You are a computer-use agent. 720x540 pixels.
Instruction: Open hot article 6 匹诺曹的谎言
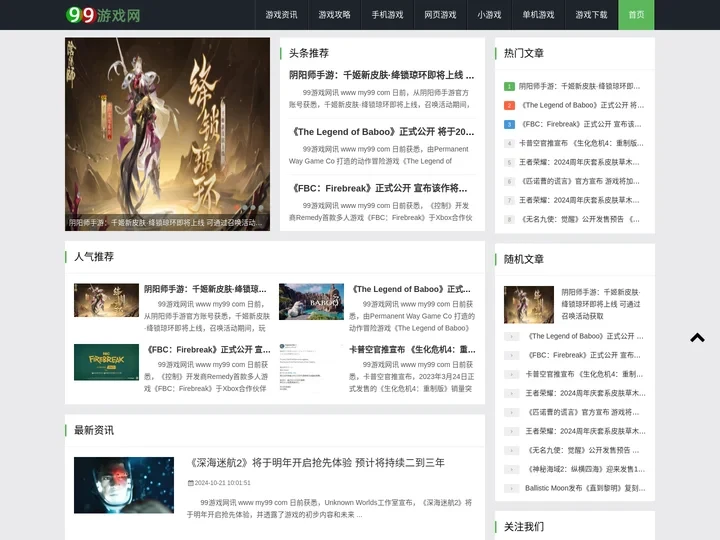579,181
